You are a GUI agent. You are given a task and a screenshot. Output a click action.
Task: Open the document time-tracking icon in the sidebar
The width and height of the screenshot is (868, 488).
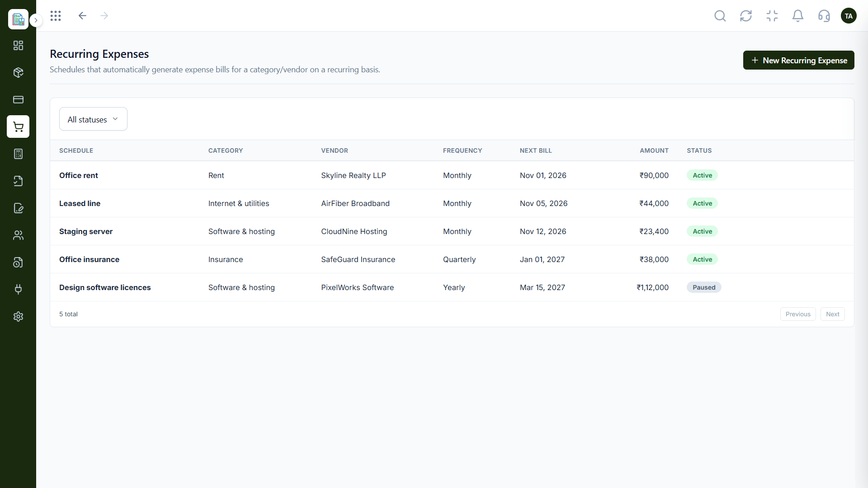click(18, 262)
